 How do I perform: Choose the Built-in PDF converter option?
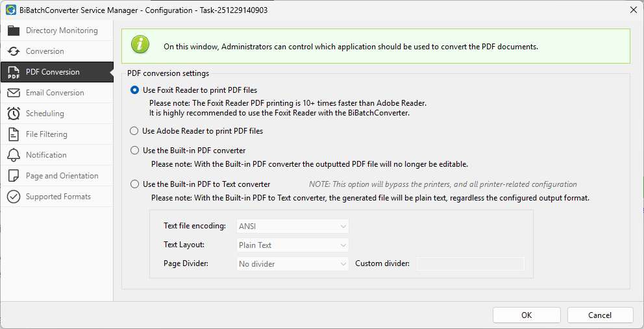point(134,151)
